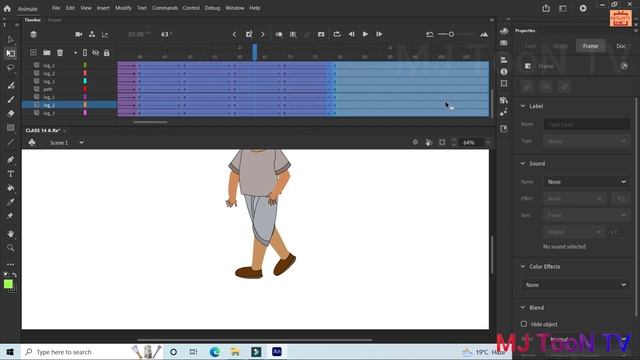
Task: Collapse the Color Effects section
Action: coord(523,266)
